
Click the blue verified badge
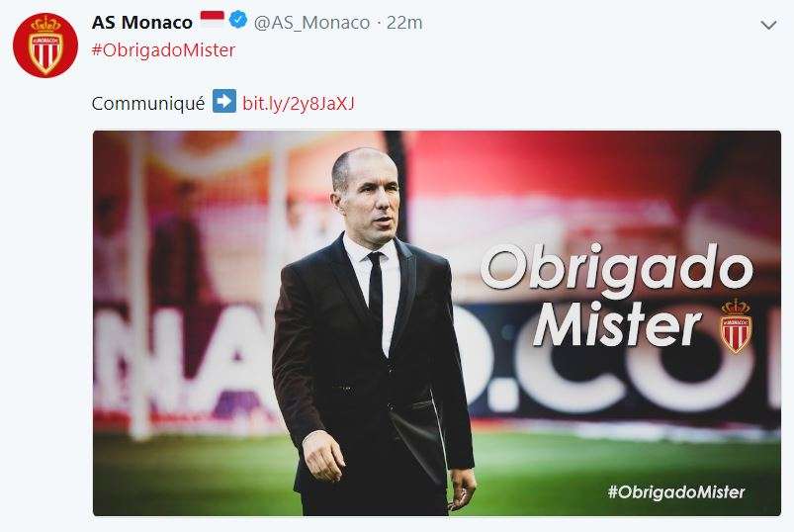pos(238,22)
